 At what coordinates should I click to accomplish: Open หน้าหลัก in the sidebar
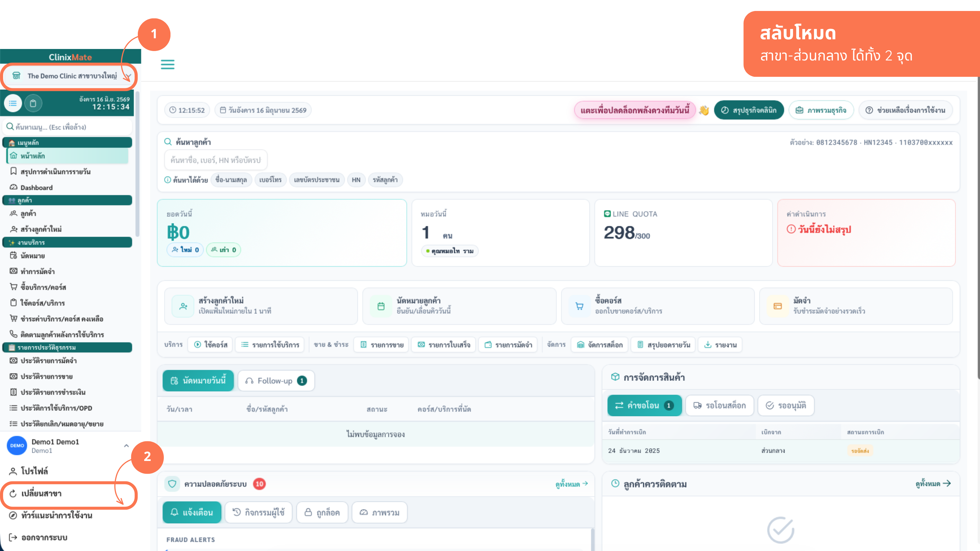coord(68,156)
